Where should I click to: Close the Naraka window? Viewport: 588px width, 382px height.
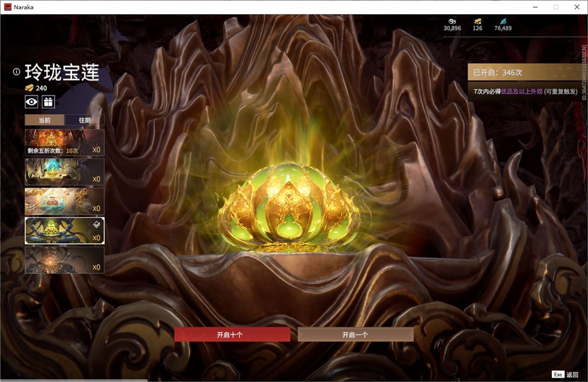pyautogui.click(x=577, y=7)
